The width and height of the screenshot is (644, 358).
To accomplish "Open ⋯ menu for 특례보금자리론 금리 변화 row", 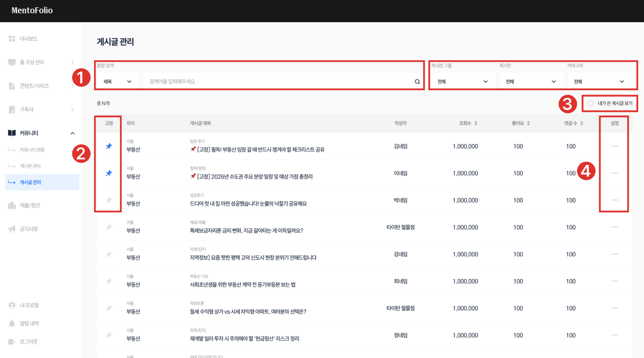I will pyautogui.click(x=615, y=227).
